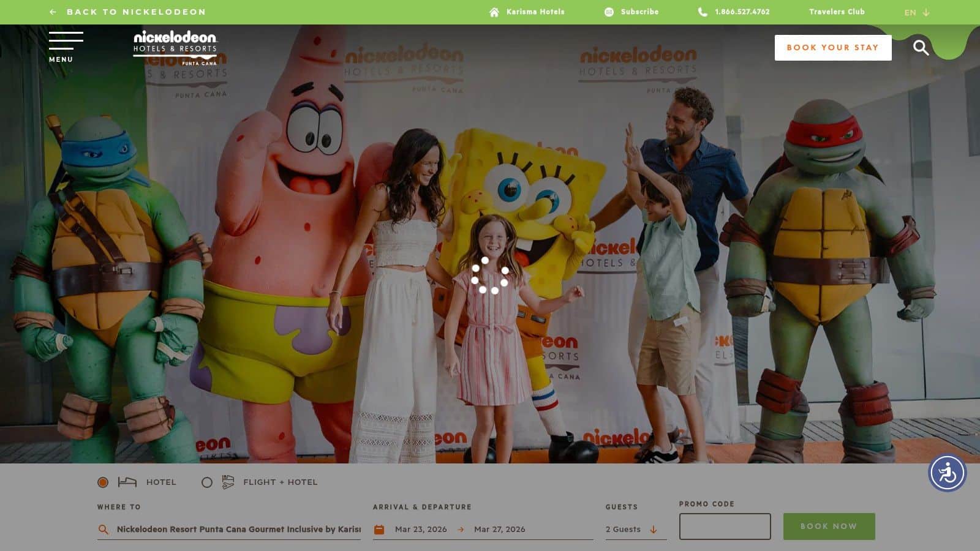
Task: Click the envelope icon beside Subscribe
Action: tap(608, 11)
